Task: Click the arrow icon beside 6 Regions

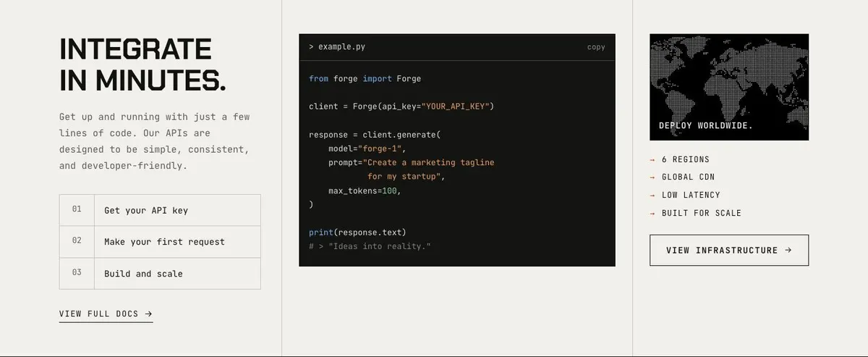Action: (x=652, y=159)
